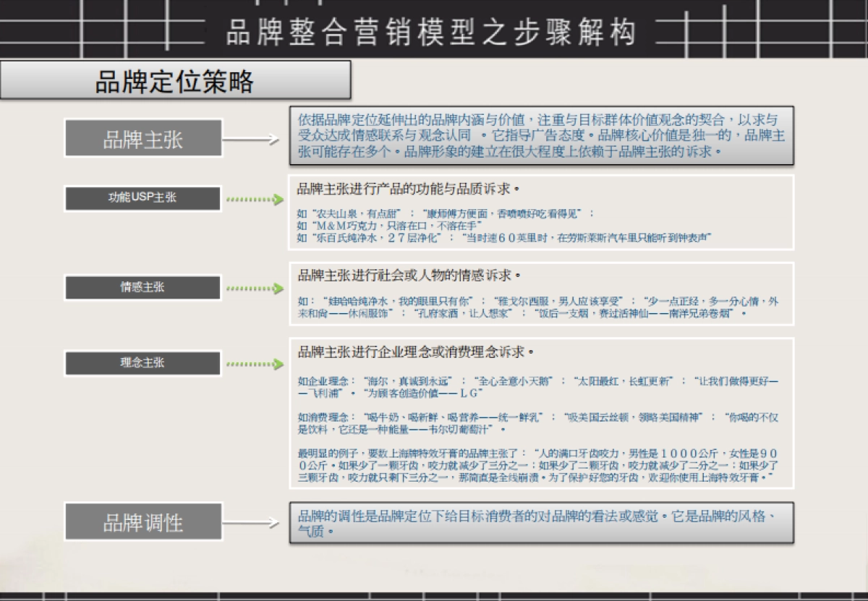Click the 上海特效牙膏 example paragraph

[x=542, y=466]
